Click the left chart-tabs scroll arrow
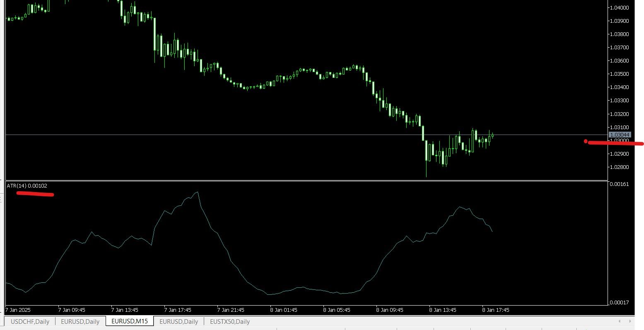Image resolution: width=644 pixels, height=330 pixels. (x=620, y=321)
